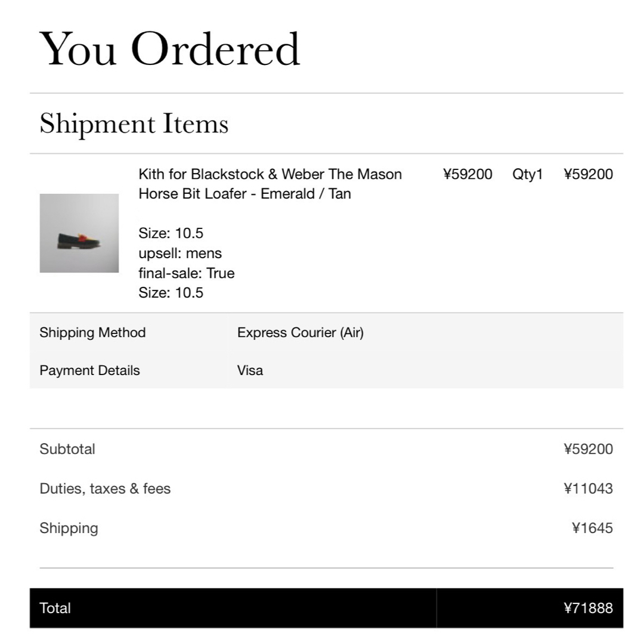Image resolution: width=644 pixels, height=644 pixels.
Task: Click the Shipping Method label
Action: point(92,333)
